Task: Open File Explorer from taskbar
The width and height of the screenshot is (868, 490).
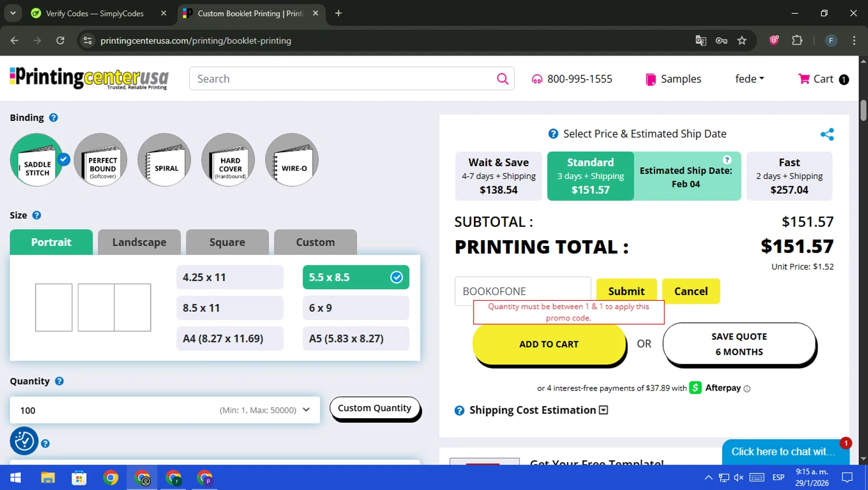Action: coord(47,478)
